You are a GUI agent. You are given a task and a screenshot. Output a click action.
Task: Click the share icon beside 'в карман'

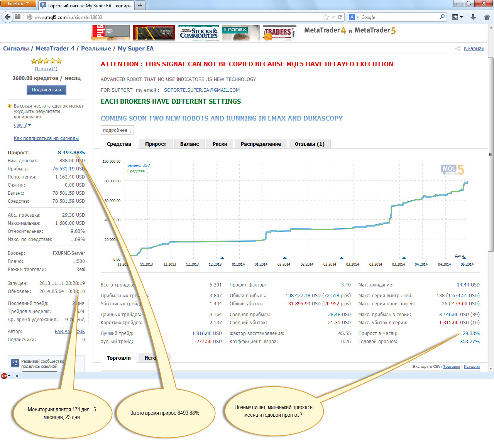[x=458, y=49]
